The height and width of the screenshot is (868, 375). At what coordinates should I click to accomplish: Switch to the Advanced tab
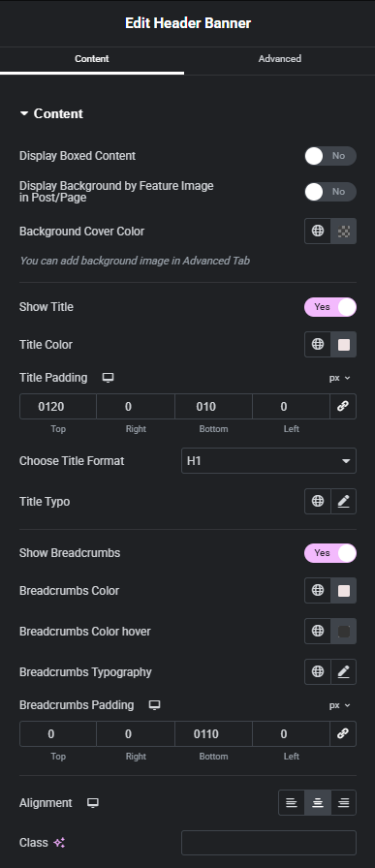tap(280, 59)
